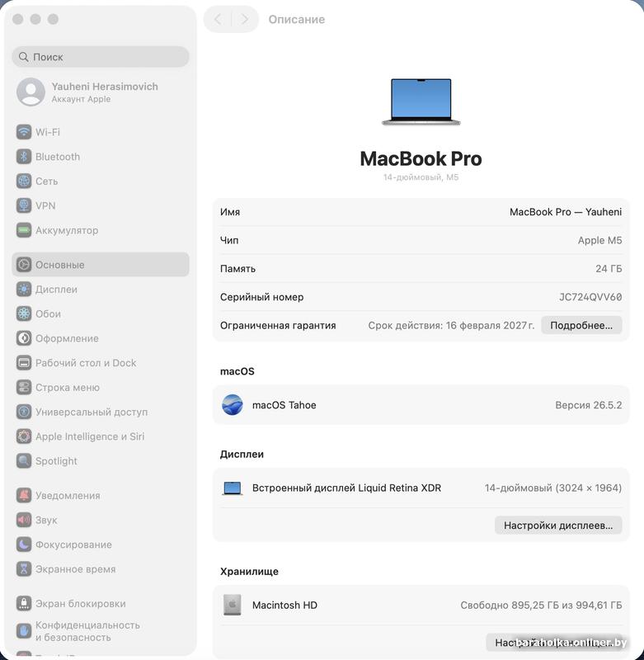Click the large MacBook Pro image
Image resolution: width=644 pixels, height=660 pixels.
pos(421,101)
